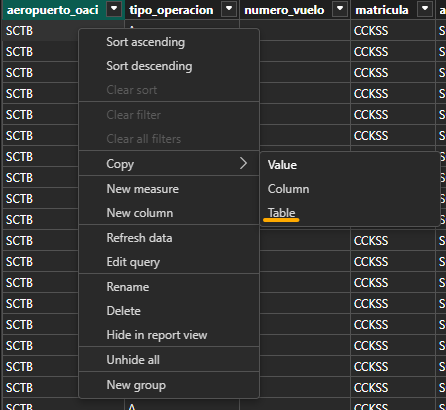Viewport: 446px width, 410px height.
Task: Open filter dropdown for numero_vuelo column
Action: [x=340, y=9]
